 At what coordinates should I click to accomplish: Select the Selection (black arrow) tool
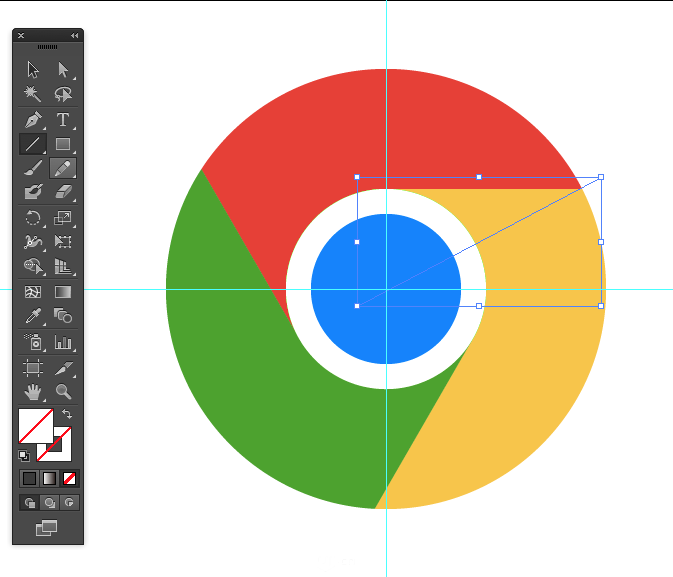click(33, 70)
